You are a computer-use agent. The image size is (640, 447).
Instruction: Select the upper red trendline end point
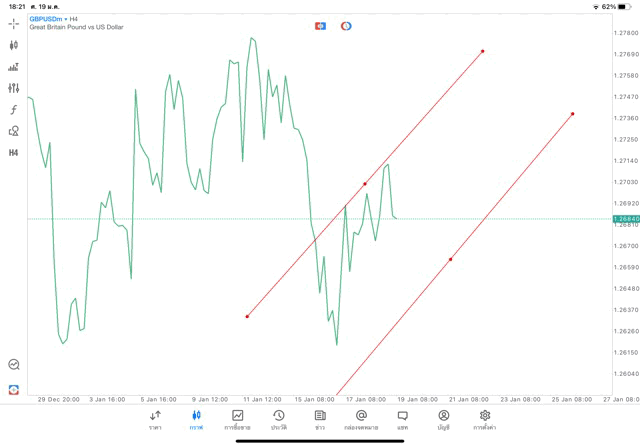483,51
